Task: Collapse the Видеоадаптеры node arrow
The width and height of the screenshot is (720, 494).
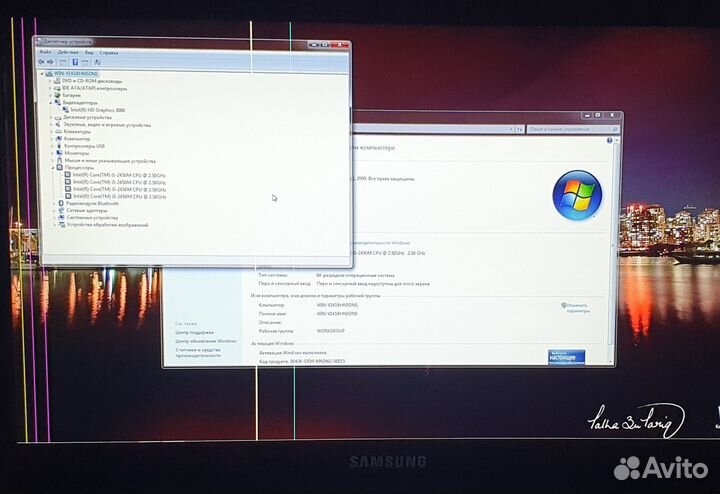Action: pos(51,103)
